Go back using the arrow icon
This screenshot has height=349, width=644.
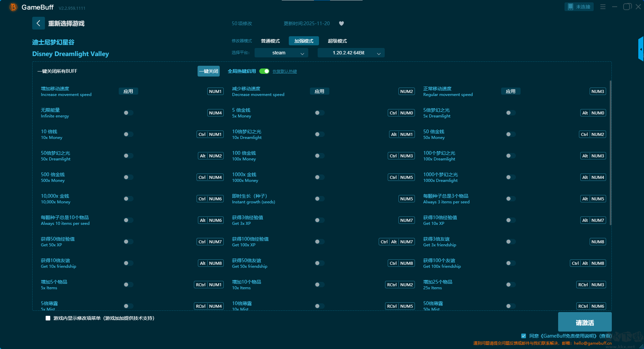[39, 23]
